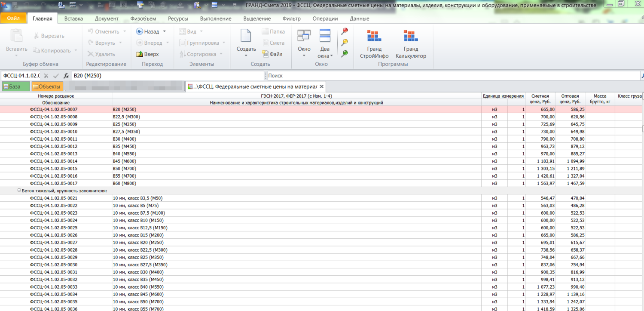Switch to the Вставка ribbon tab
644x311 pixels.
tap(73, 18)
